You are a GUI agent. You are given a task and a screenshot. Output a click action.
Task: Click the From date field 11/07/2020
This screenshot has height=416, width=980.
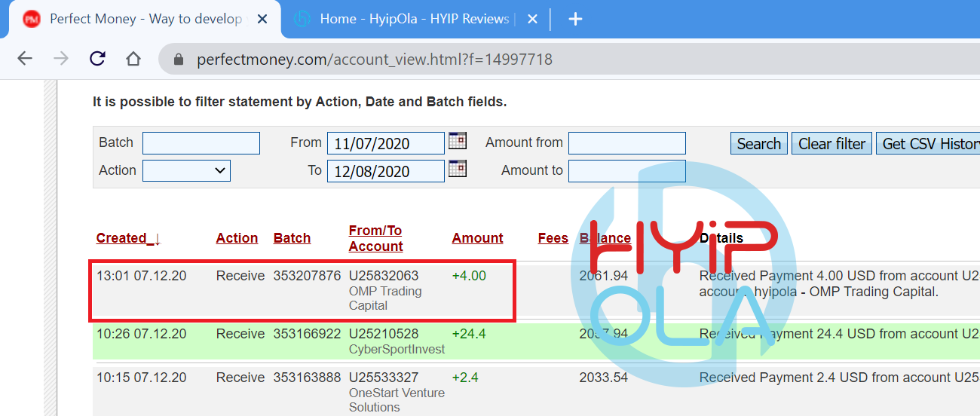pyautogui.click(x=386, y=143)
